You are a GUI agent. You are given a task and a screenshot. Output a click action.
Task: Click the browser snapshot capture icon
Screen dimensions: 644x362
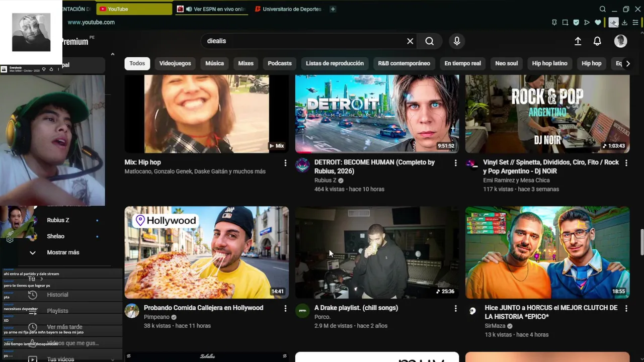tap(565, 22)
